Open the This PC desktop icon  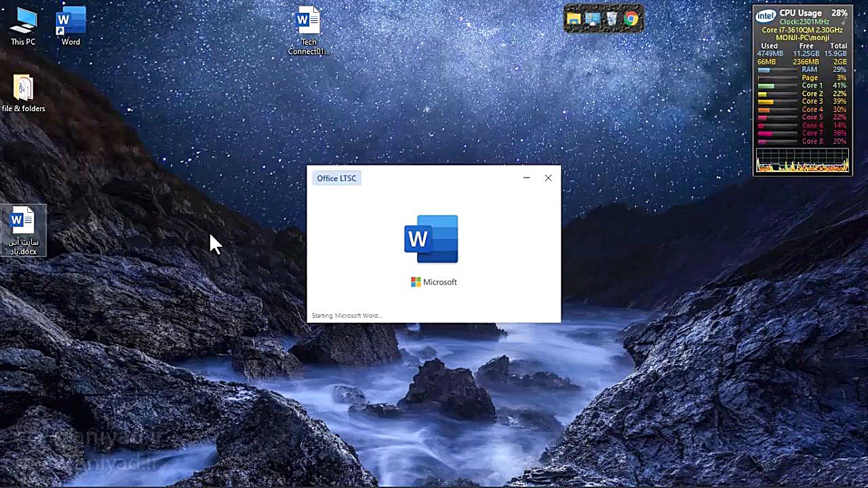[x=23, y=27]
